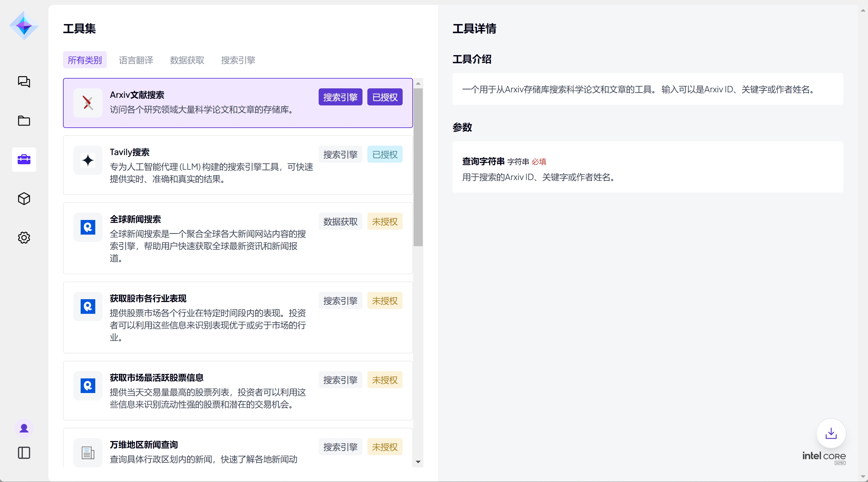Select the toolbox tools sidebar icon

click(24, 160)
